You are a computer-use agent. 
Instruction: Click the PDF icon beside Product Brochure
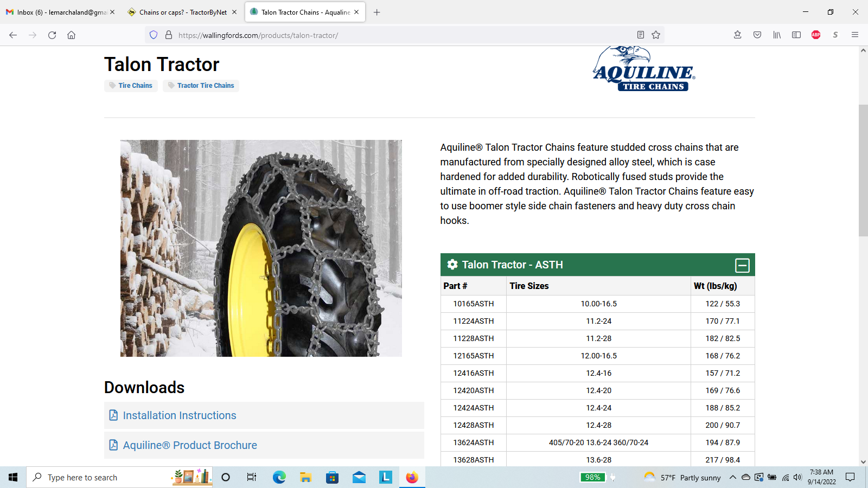[x=113, y=445]
